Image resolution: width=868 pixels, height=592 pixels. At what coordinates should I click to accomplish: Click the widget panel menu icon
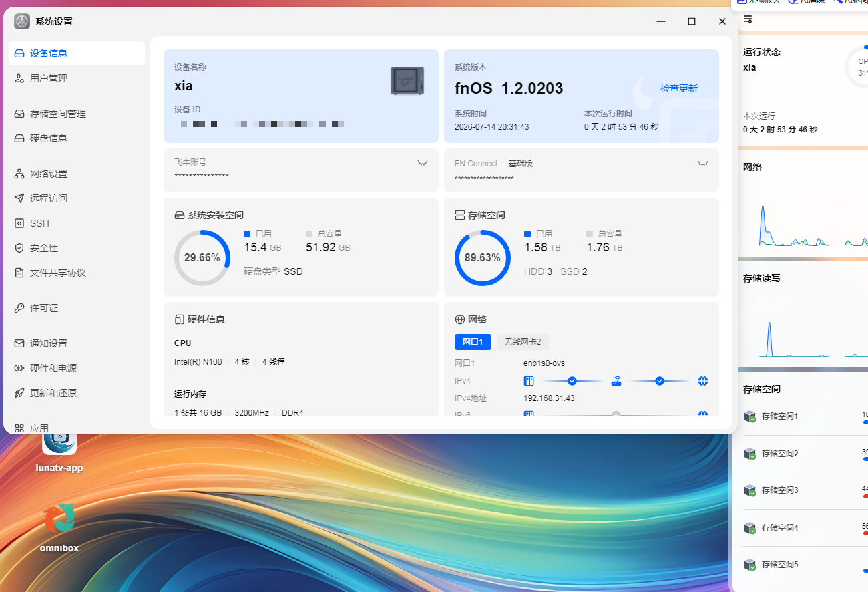point(748,19)
